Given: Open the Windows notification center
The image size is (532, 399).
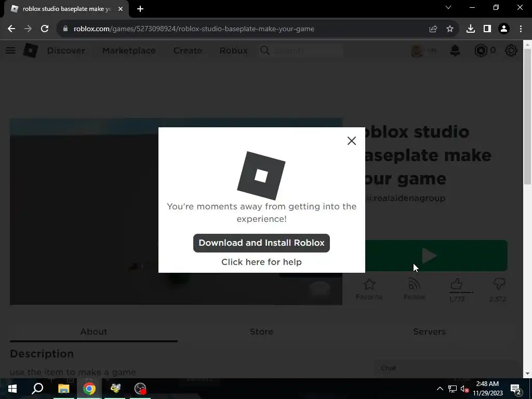Looking at the screenshot, I should pos(516,389).
